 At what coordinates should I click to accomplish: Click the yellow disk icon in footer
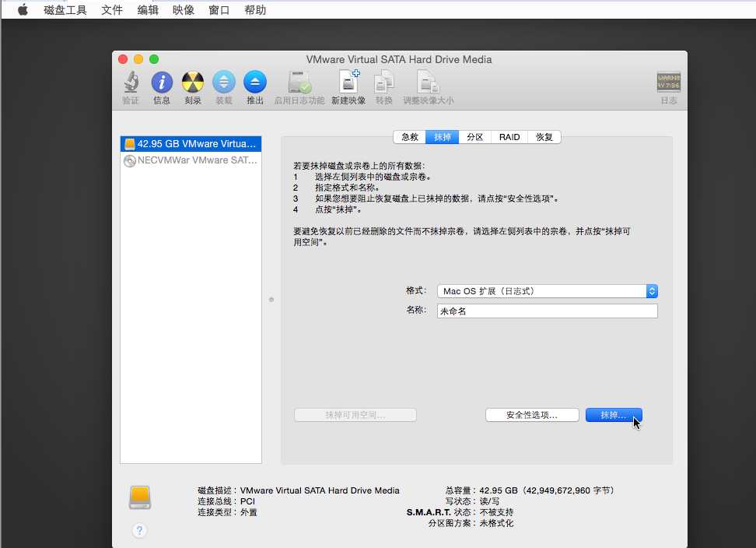click(140, 497)
